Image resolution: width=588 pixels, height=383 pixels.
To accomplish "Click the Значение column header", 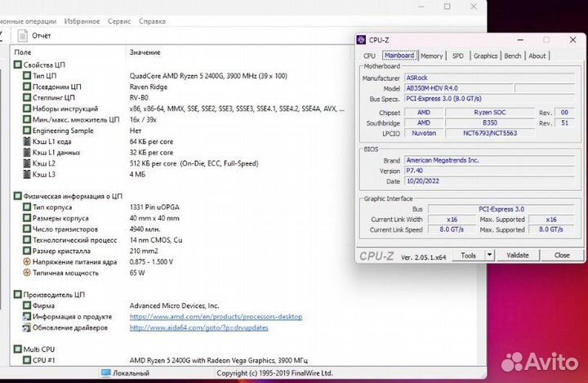I will [x=145, y=52].
